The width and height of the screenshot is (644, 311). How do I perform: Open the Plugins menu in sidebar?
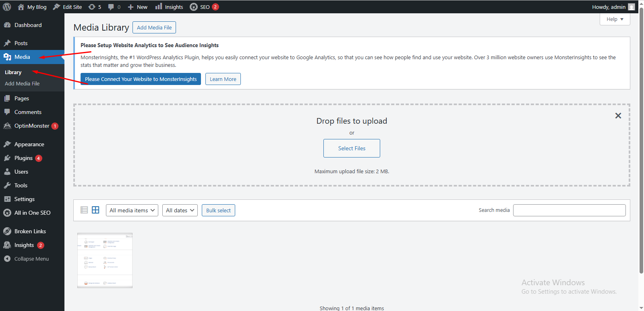click(x=23, y=158)
